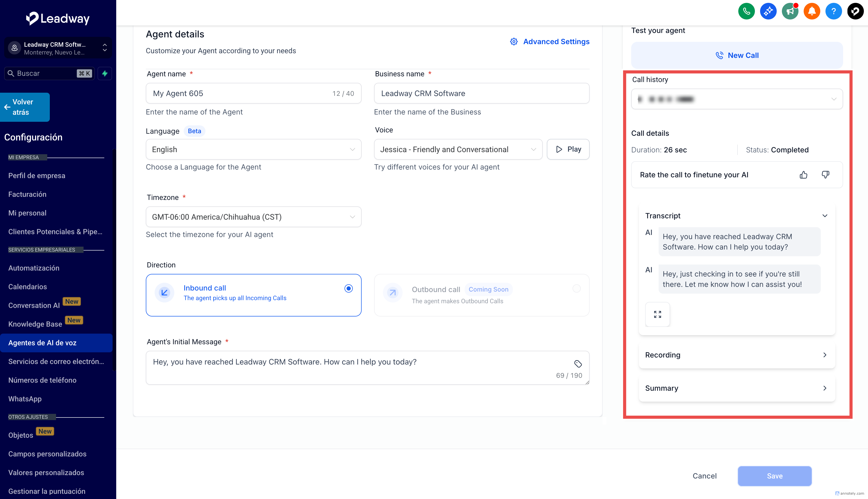This screenshot has width=868, height=499.
Task: Click the green lightning quick action icon
Action: (x=105, y=73)
